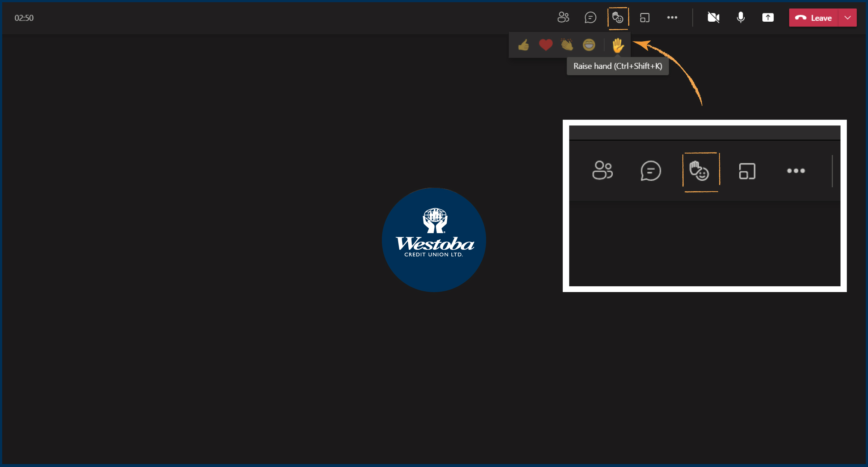Click the enlarged ellipsis menu in inset
Viewport: 868px width, 467px height.
pyautogui.click(x=796, y=171)
